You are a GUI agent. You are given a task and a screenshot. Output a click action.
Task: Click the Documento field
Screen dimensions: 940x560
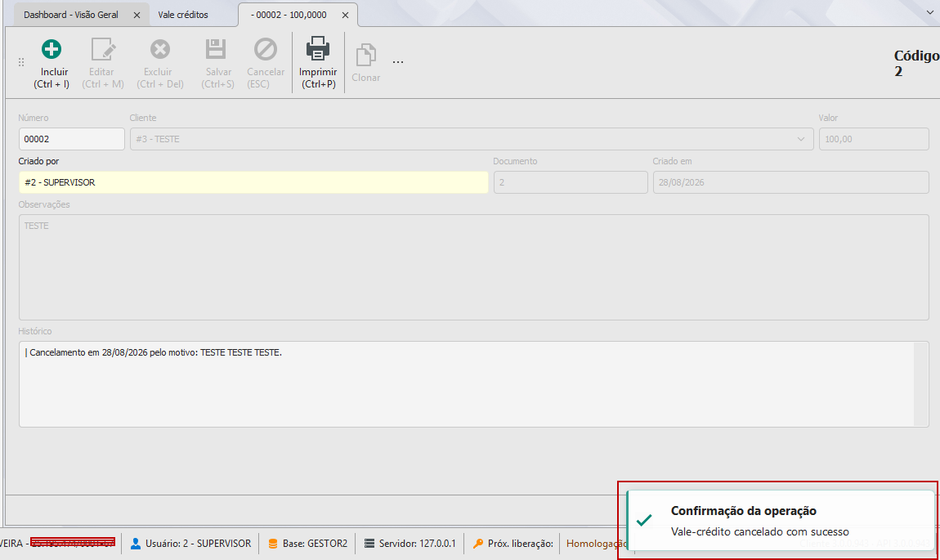(571, 182)
